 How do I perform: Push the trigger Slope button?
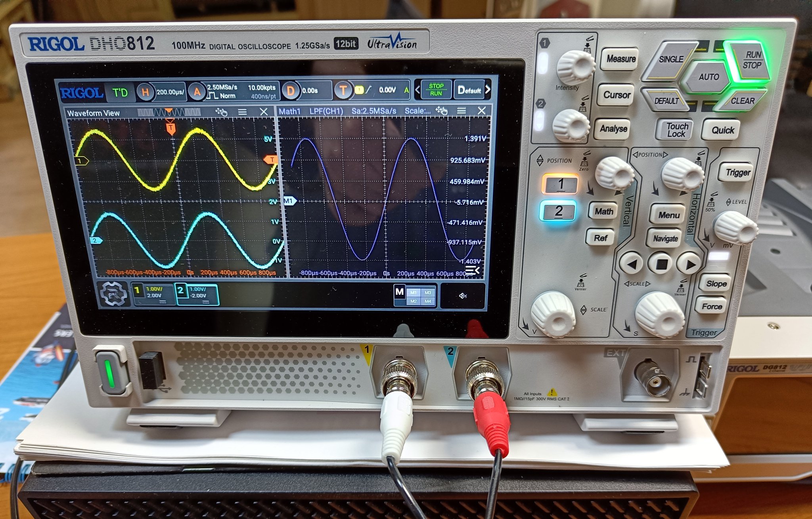[715, 284]
